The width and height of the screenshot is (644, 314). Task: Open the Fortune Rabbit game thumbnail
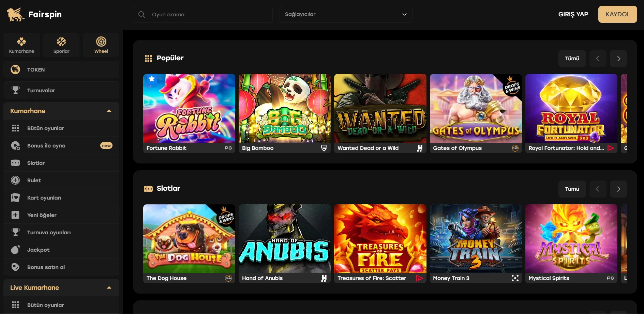(189, 108)
